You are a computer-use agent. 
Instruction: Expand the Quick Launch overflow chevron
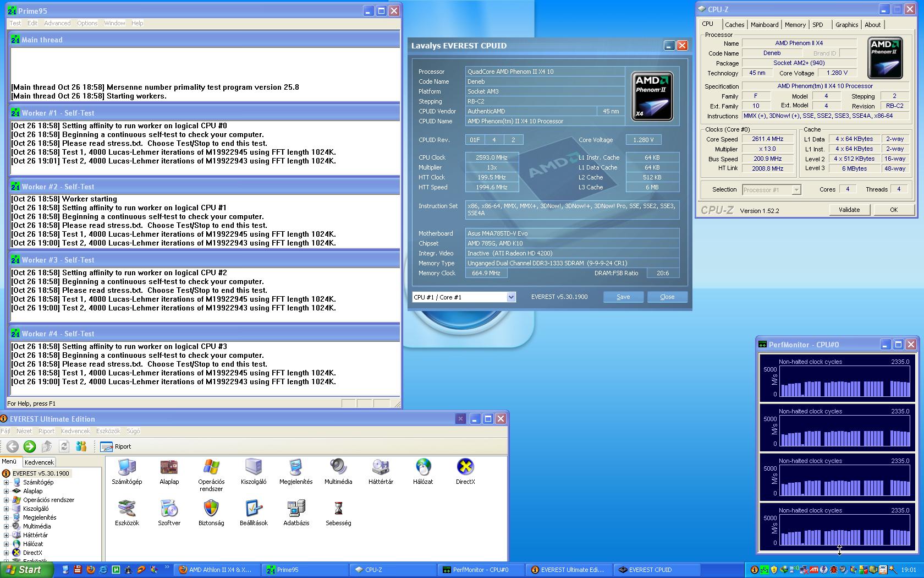[x=167, y=567]
